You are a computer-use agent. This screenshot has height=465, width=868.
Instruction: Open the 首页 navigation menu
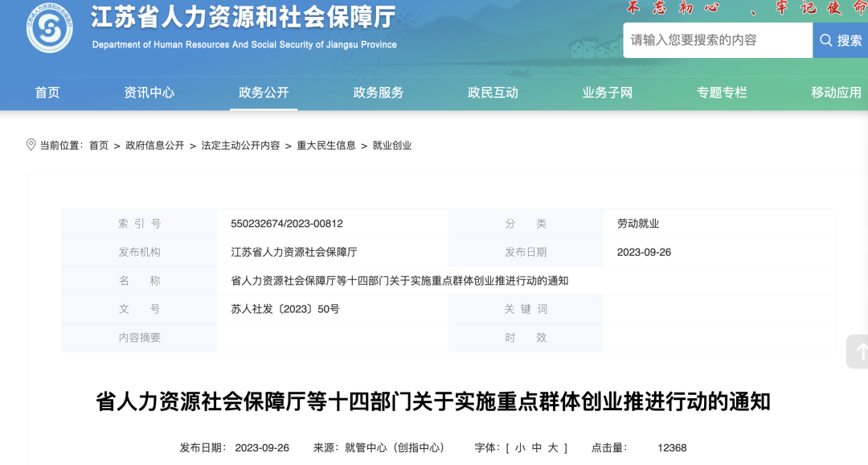pos(47,93)
